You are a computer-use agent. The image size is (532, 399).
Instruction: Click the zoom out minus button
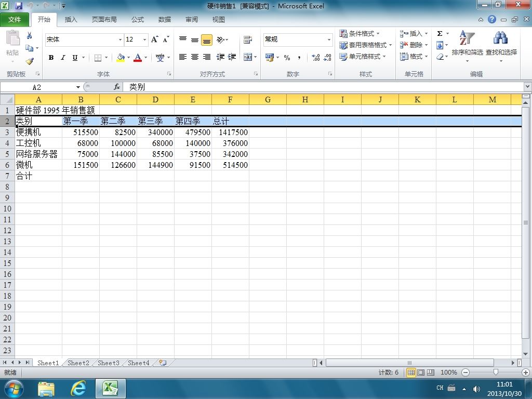[x=465, y=372]
